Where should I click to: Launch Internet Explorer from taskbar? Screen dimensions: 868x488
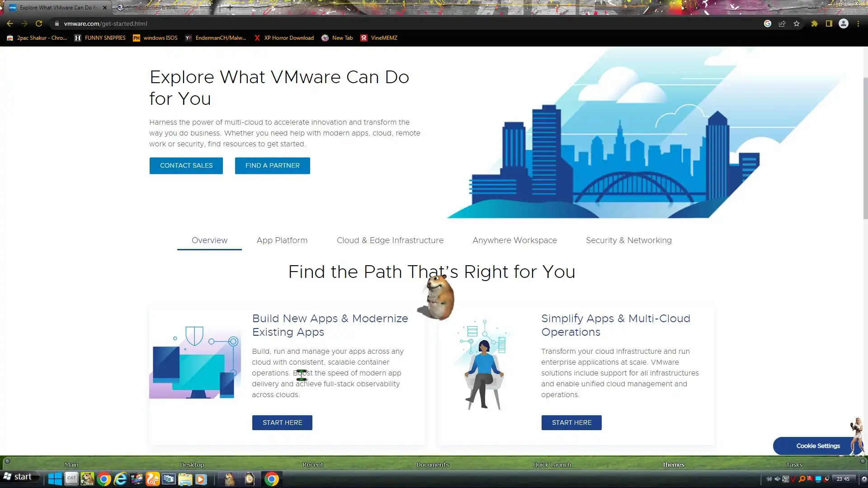[120, 479]
